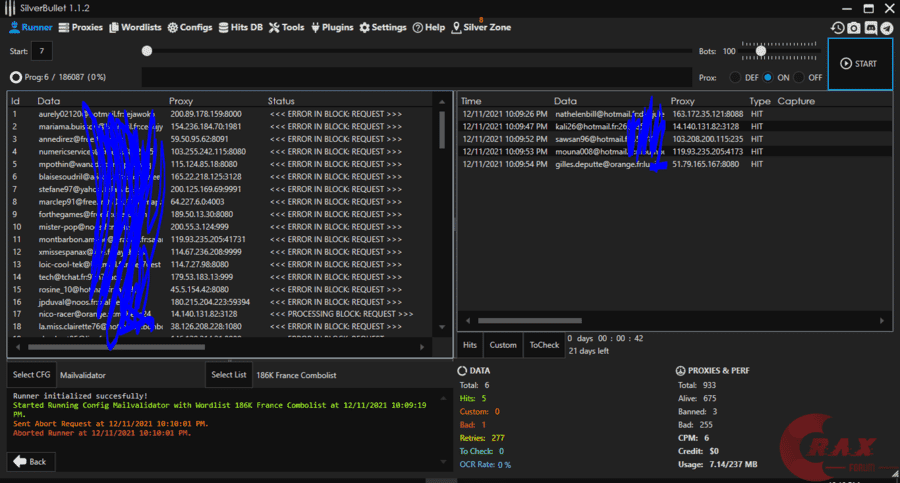Click the history clock icon at top right
The height and width of the screenshot is (483, 900).
tap(838, 29)
